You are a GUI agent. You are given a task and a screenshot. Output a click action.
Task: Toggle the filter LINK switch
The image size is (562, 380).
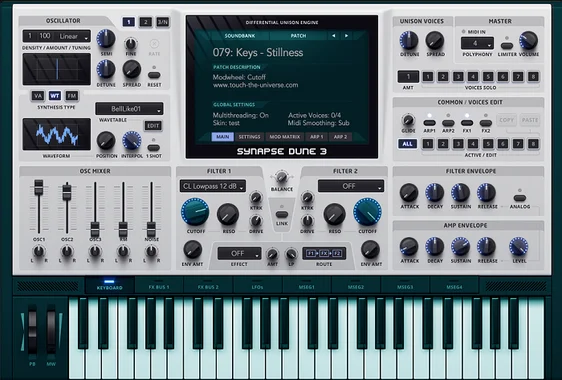tap(282, 214)
